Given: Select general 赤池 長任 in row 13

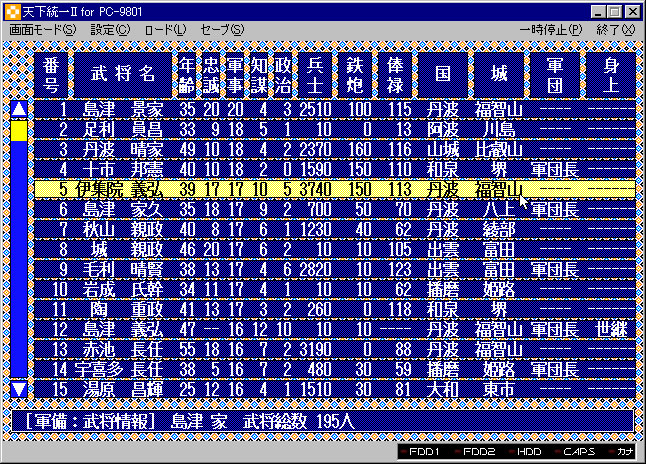Looking at the screenshot, I should 335,349.
